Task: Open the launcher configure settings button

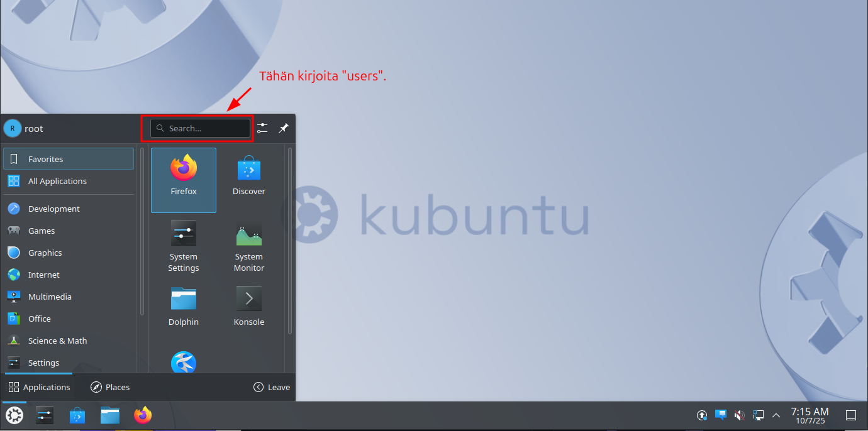Action: click(x=262, y=128)
